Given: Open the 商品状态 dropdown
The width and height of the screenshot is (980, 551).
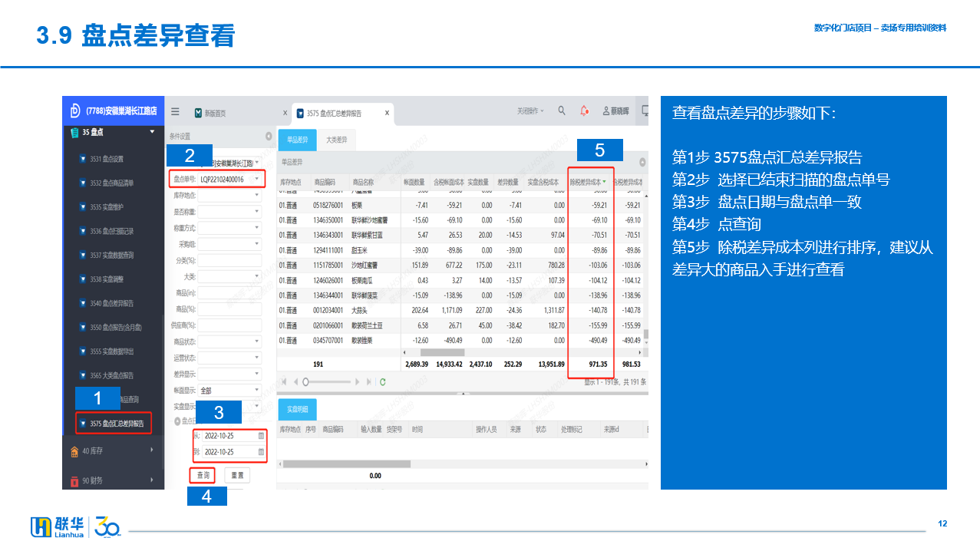Looking at the screenshot, I should pyautogui.click(x=256, y=341).
